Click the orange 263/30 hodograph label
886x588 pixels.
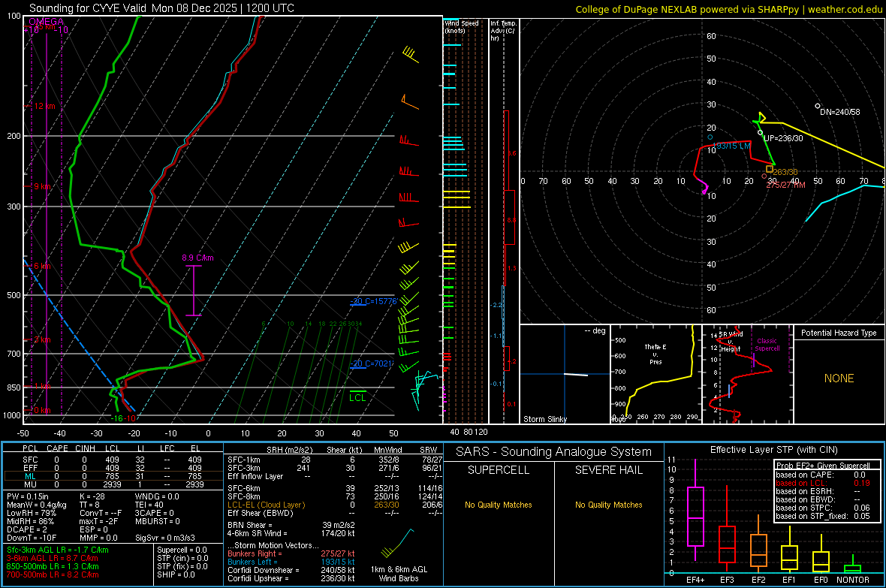(785, 173)
